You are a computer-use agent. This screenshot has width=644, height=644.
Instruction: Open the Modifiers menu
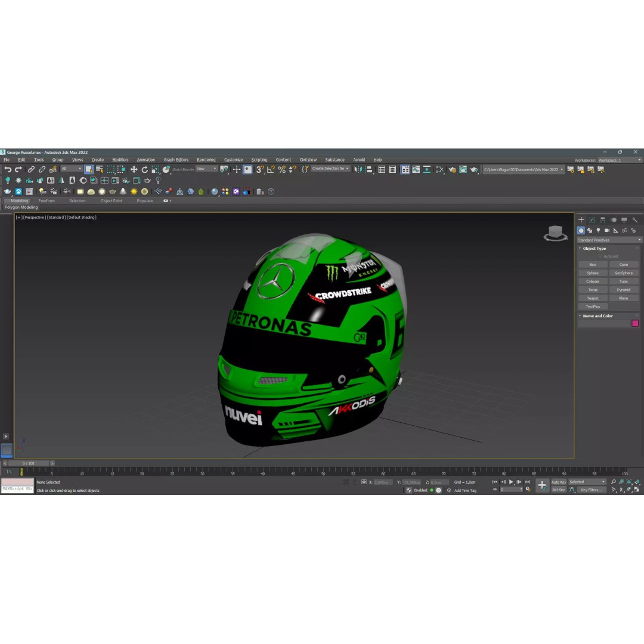120,160
